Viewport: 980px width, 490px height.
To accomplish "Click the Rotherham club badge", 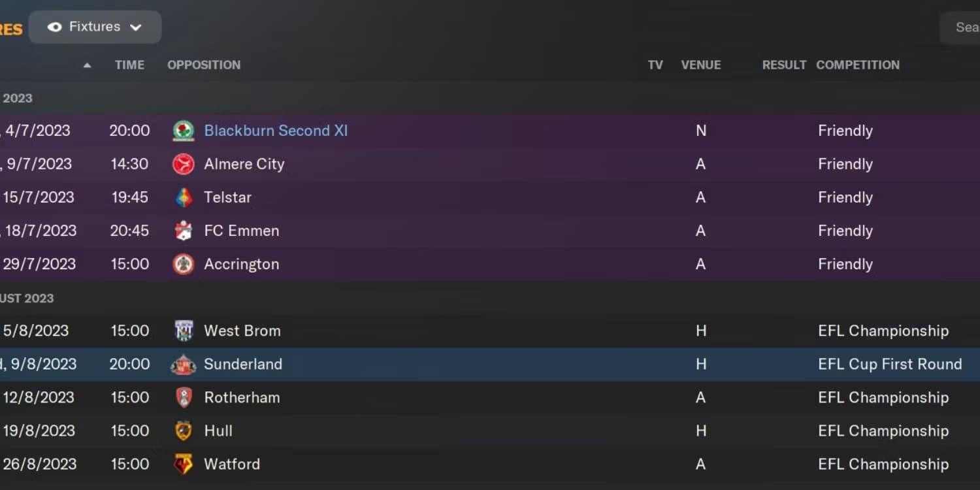I will coord(184,397).
